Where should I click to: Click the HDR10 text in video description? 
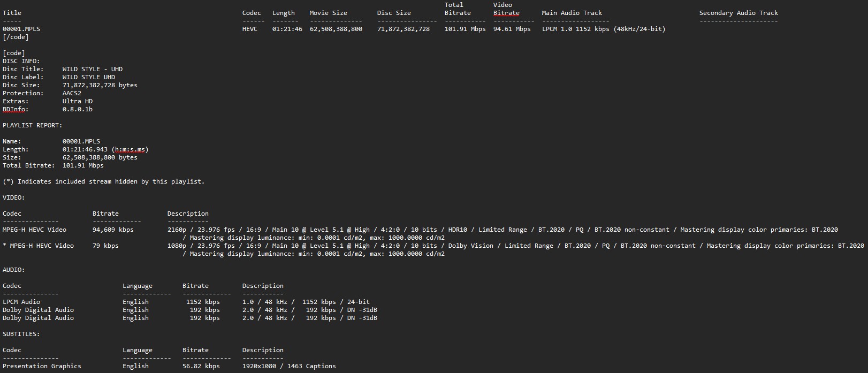click(x=458, y=230)
